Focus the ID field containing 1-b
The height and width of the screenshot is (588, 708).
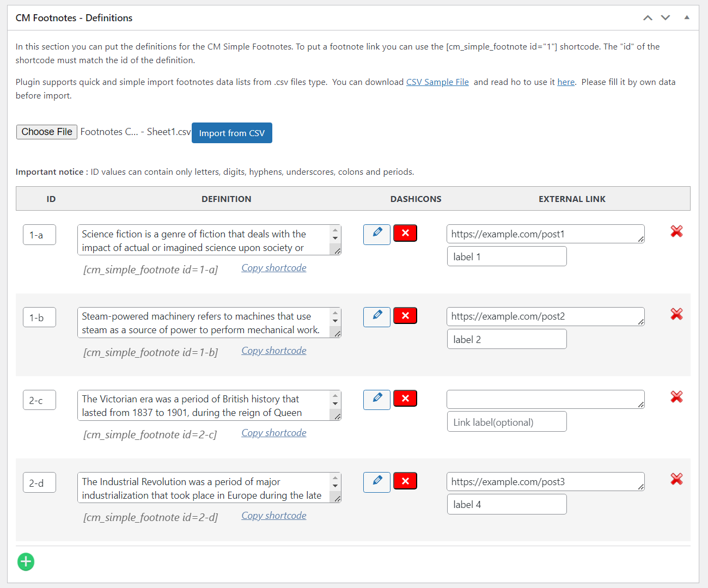(x=39, y=317)
